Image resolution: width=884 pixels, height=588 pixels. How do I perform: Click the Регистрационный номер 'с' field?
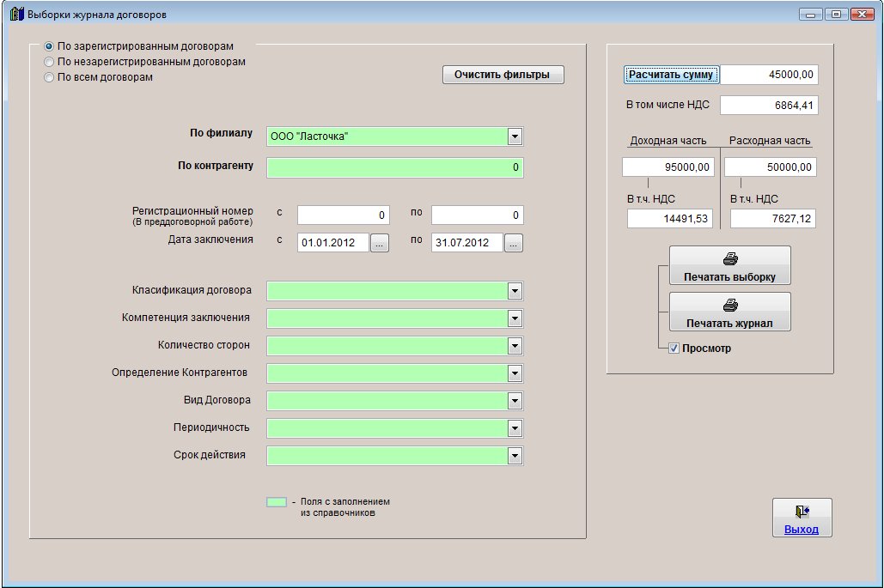(x=343, y=215)
